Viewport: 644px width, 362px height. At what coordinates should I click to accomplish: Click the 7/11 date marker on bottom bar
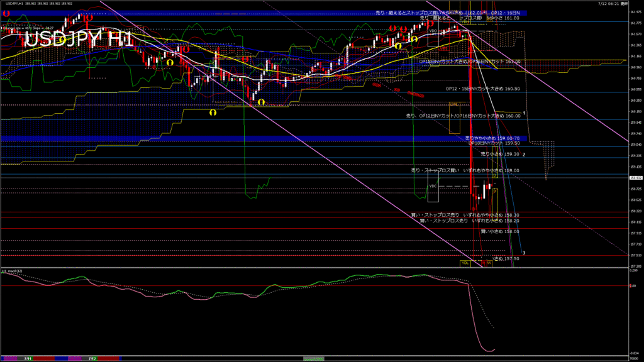(x=28, y=358)
